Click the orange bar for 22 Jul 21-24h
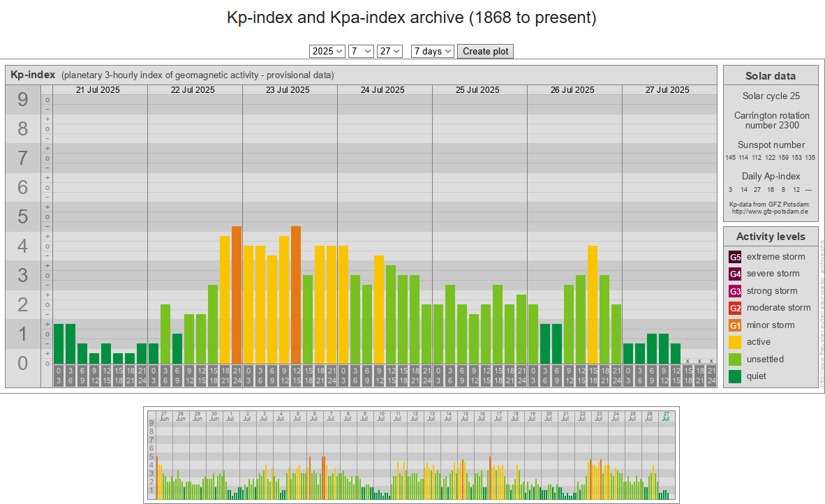 pyautogui.click(x=237, y=295)
